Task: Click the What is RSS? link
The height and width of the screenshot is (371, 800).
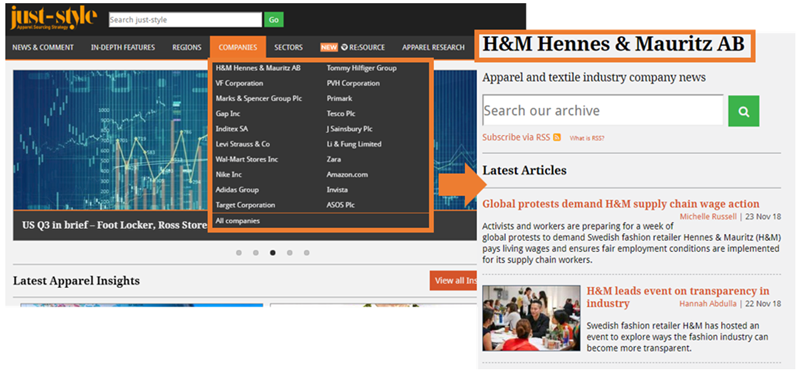Action: pyautogui.click(x=587, y=138)
